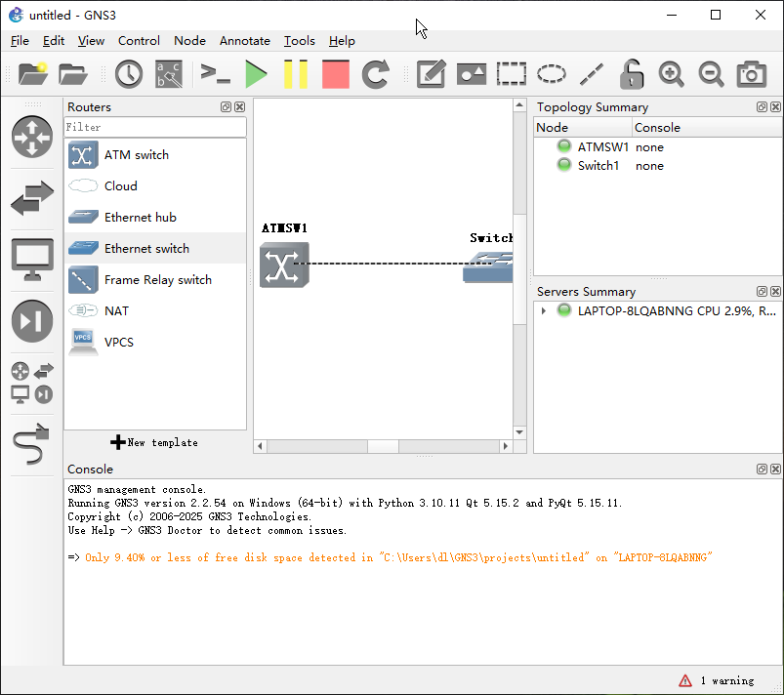Click the zoom in magnifier icon
Viewport: 784px width, 695px height.
(x=671, y=74)
